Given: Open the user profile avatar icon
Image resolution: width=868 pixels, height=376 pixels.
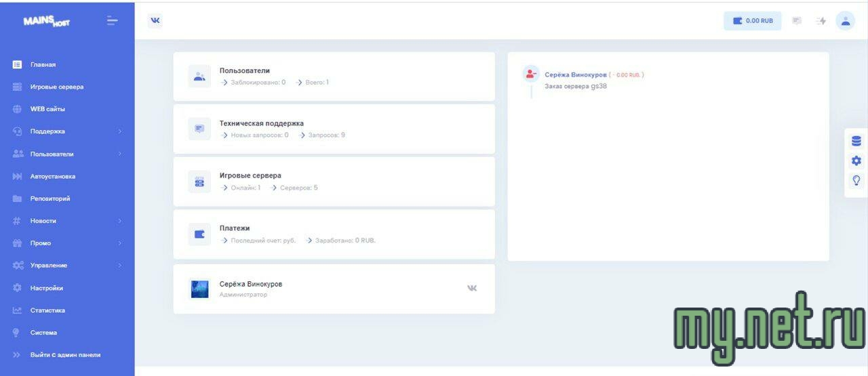Looking at the screenshot, I should coord(845,21).
